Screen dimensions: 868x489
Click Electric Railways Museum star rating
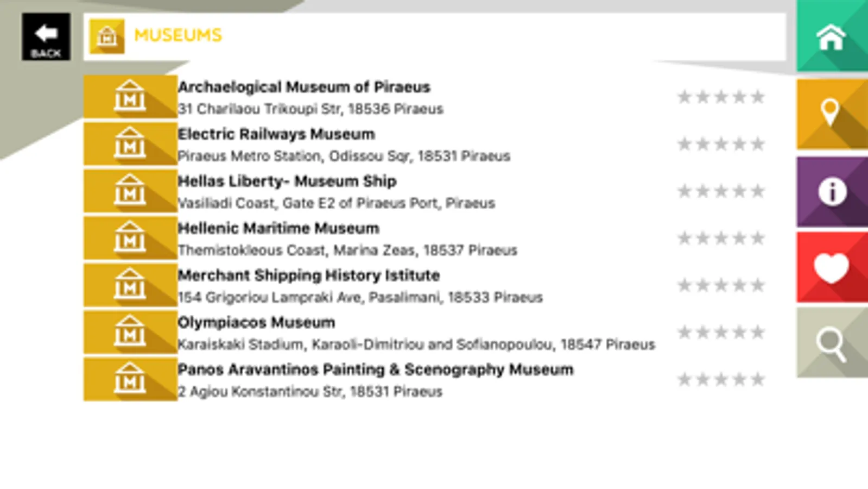click(x=721, y=144)
